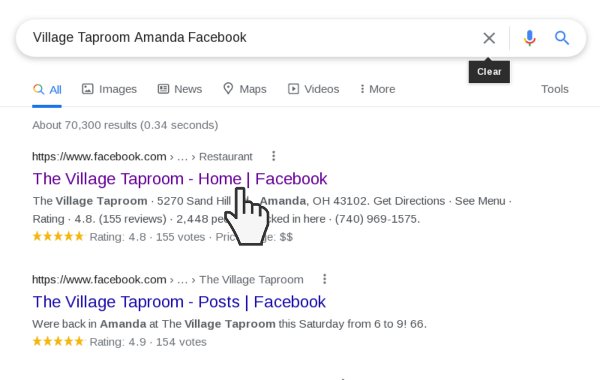
Task: Open the Tools filter options
Action: 554,89
